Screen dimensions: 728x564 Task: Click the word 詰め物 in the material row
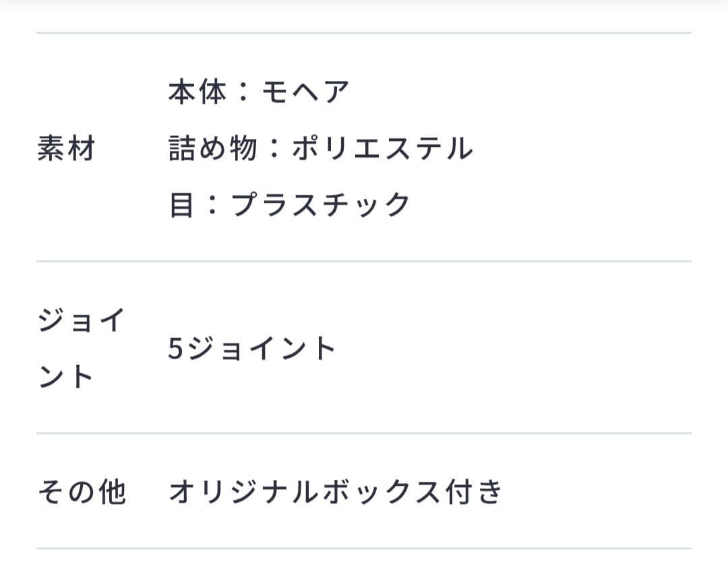(x=212, y=148)
